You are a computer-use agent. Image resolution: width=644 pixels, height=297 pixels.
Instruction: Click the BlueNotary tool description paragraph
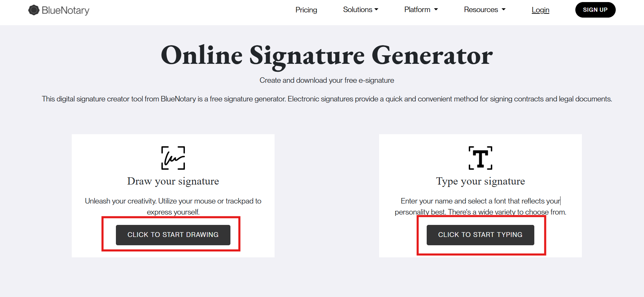click(327, 99)
